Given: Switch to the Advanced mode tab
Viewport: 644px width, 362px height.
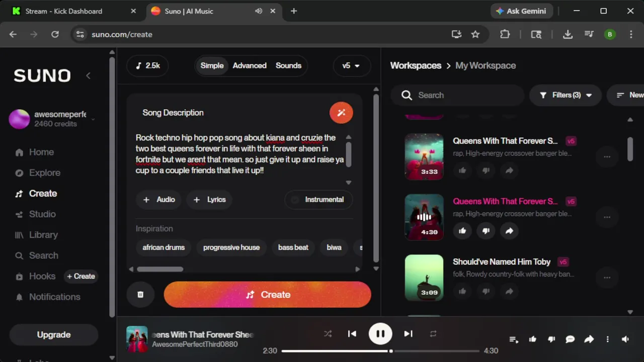Looking at the screenshot, I should click(250, 65).
